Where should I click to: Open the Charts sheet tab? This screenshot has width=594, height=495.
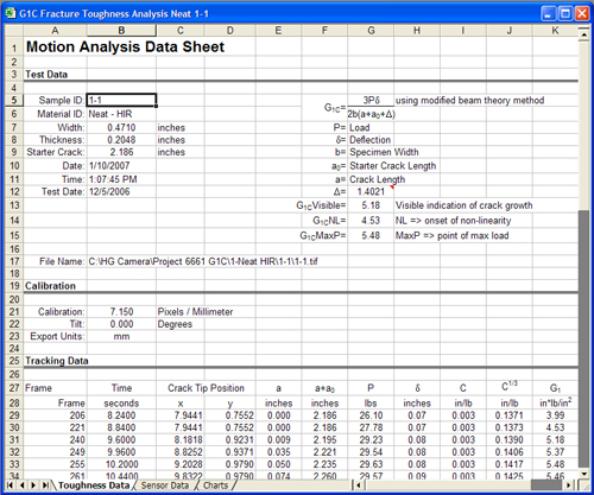(x=215, y=485)
